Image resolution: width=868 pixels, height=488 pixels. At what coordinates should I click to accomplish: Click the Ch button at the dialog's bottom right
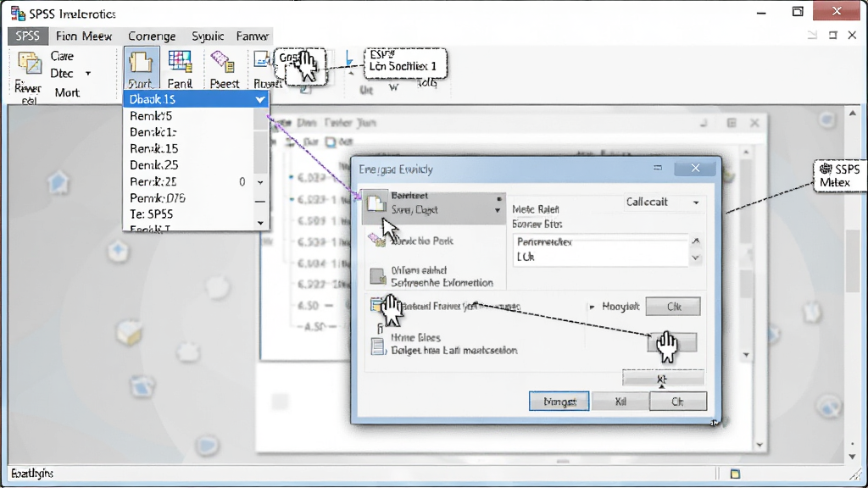(678, 402)
